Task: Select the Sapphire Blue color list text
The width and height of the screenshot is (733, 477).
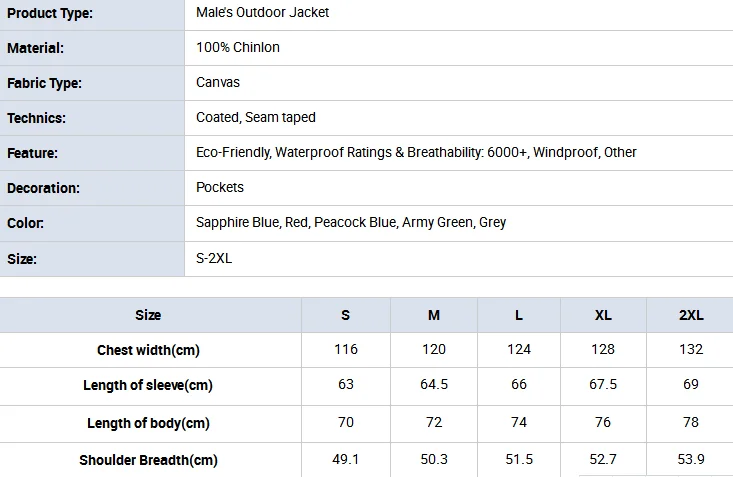Action: 351,223
